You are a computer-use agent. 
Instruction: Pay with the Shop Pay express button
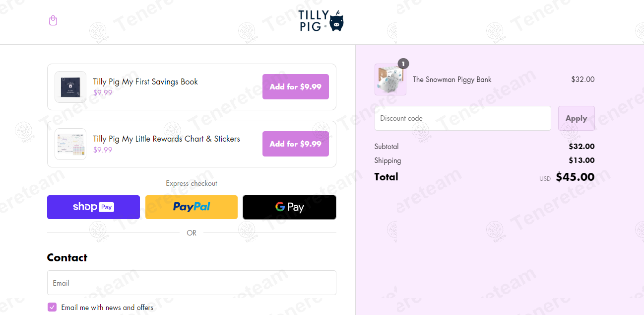(x=93, y=207)
